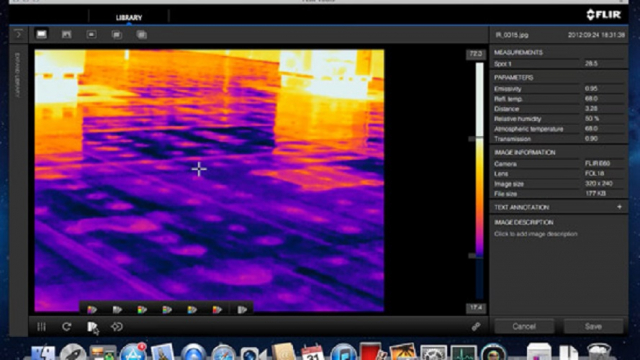Screen dimensions: 640x360
Task: Click the Cancel button
Action: tap(524, 327)
